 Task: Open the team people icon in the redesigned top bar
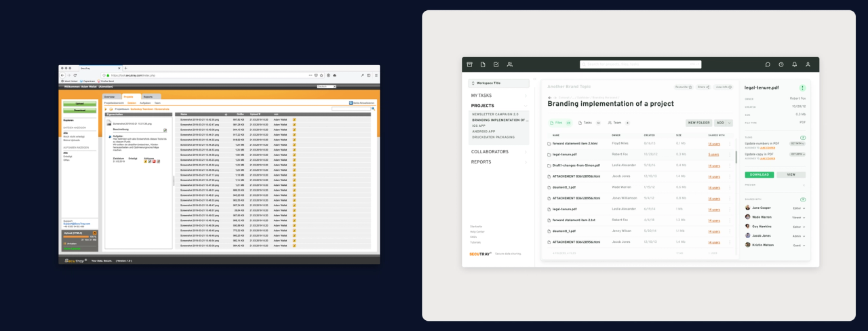(510, 64)
